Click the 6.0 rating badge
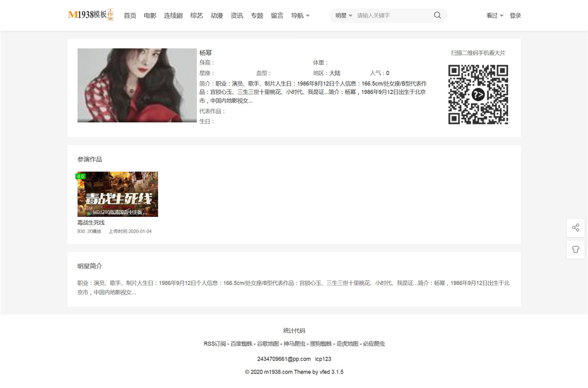 (80, 176)
